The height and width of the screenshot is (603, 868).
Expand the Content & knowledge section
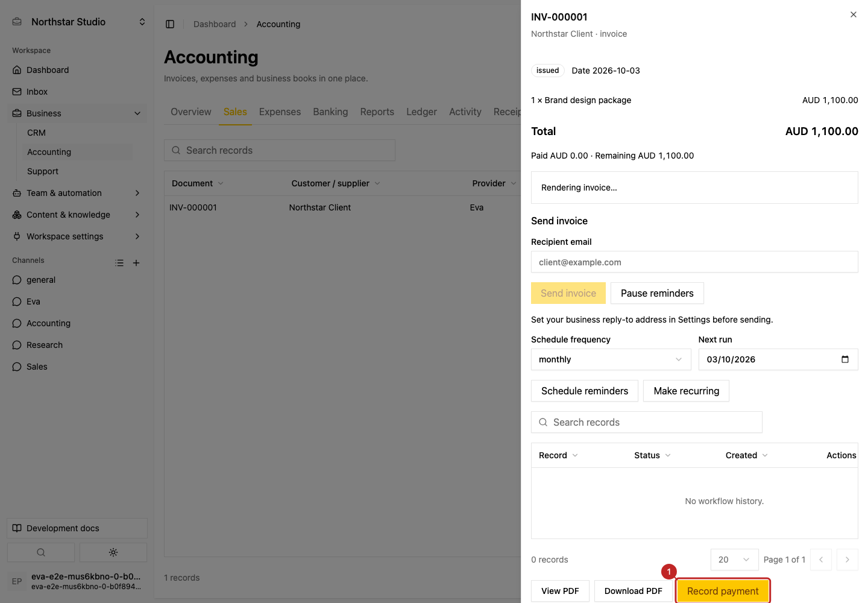click(x=137, y=215)
